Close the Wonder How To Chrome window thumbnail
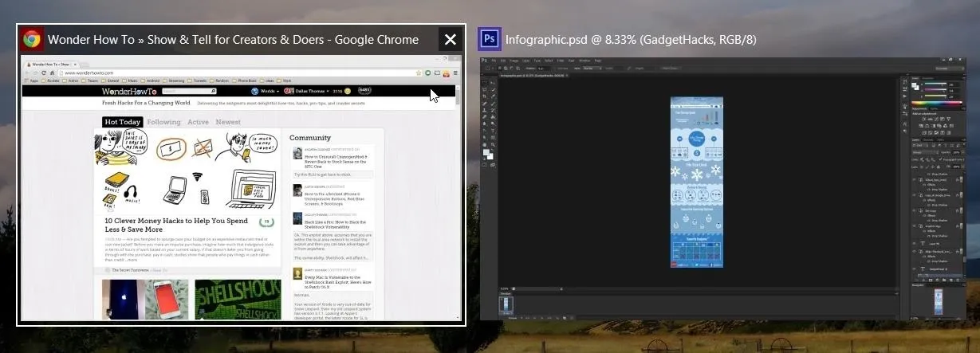This screenshot has width=980, height=353. tap(450, 40)
